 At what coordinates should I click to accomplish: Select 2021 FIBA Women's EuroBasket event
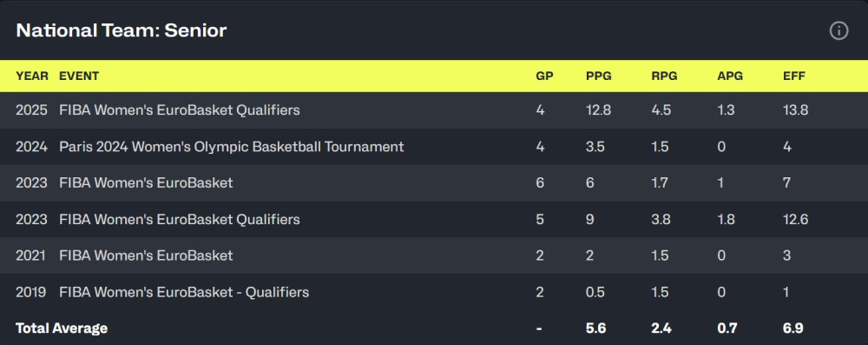(x=146, y=255)
